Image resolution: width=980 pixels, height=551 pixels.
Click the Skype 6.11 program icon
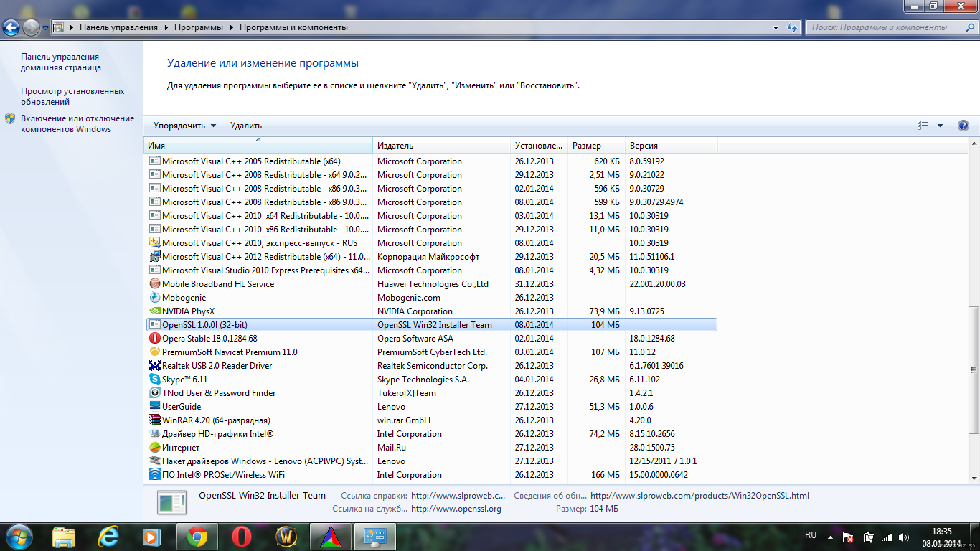pyautogui.click(x=154, y=379)
